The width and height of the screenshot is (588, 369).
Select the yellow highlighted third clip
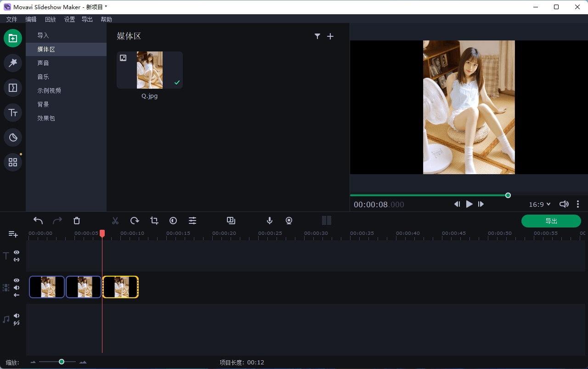click(120, 287)
